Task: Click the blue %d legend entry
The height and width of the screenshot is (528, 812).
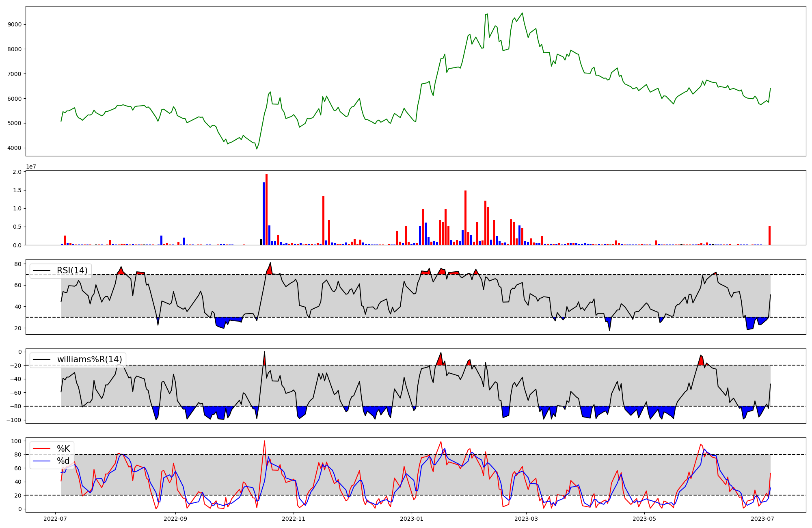Action: 63,461
